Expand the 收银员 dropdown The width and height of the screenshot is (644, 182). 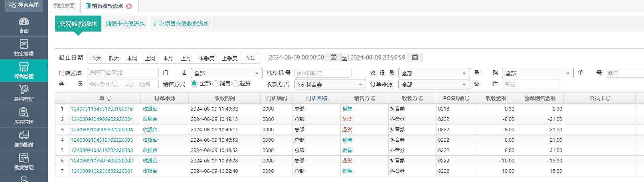(434, 73)
